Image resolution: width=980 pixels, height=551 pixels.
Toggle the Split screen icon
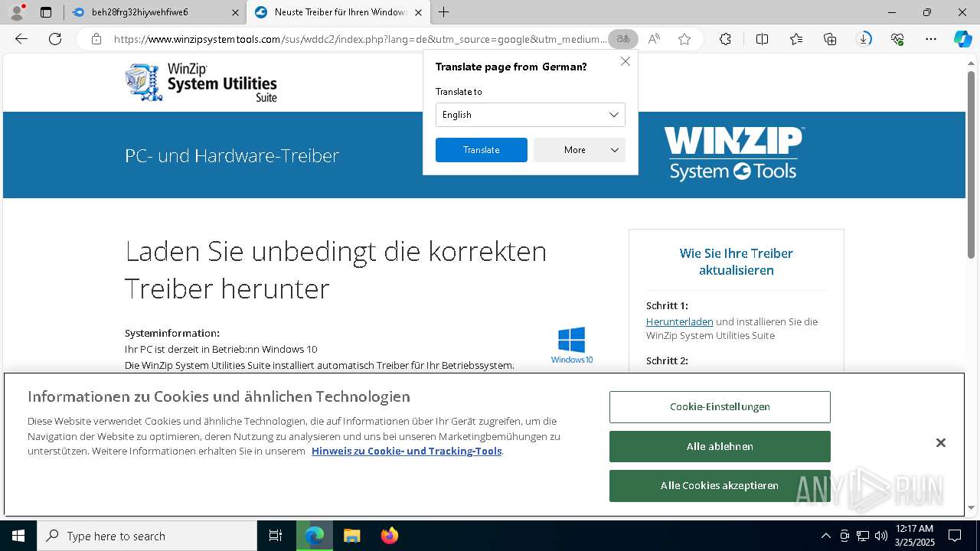(762, 39)
